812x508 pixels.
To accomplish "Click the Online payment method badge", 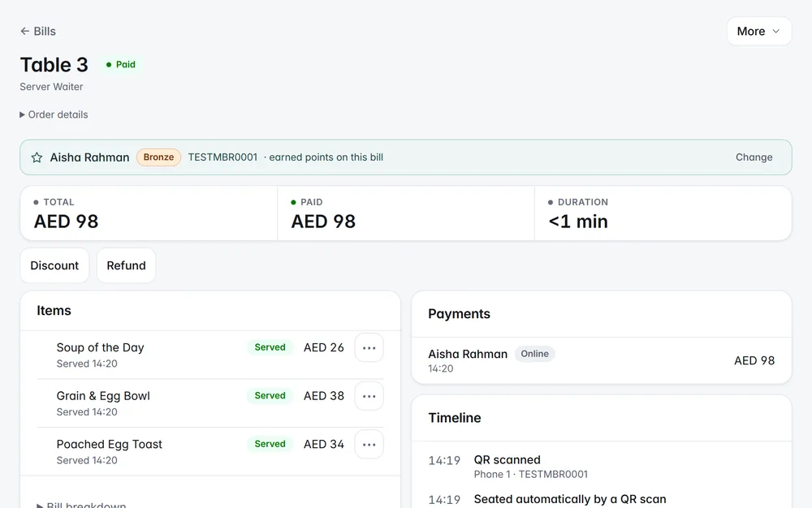I will tap(534, 354).
